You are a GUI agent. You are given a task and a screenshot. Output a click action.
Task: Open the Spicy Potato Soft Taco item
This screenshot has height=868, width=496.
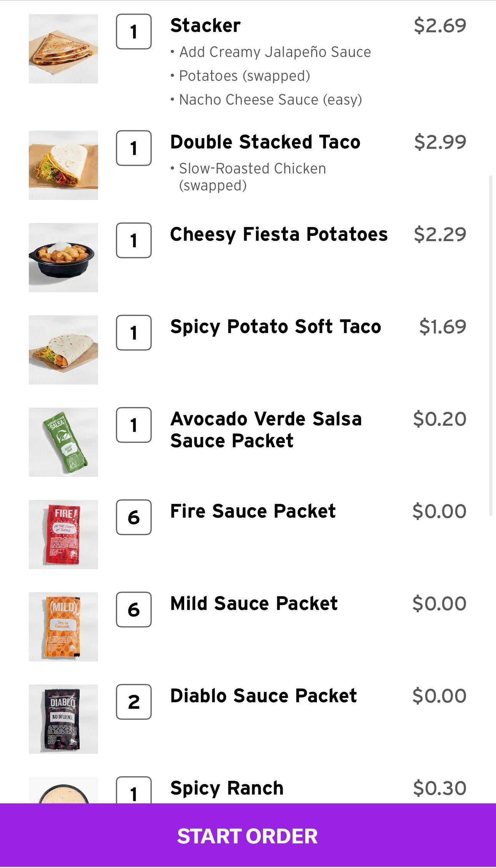[275, 327]
